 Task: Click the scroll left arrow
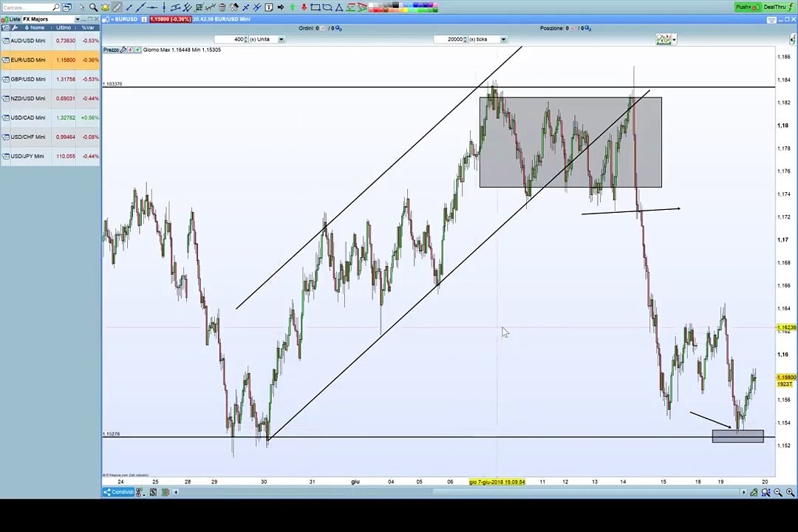(176, 492)
